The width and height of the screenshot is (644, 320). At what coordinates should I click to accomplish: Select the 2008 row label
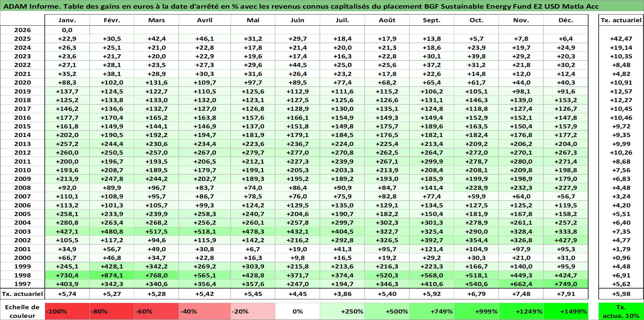coord(23,188)
